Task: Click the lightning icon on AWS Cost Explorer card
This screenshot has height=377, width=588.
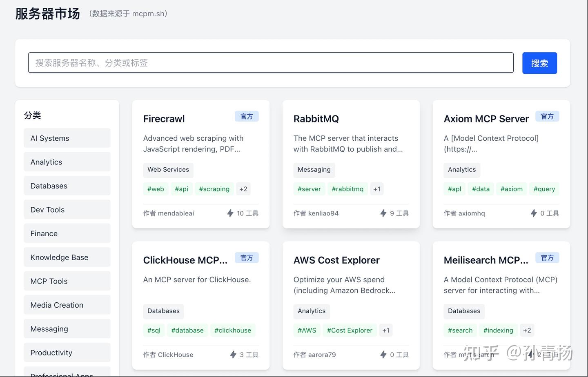Action: tap(383, 355)
